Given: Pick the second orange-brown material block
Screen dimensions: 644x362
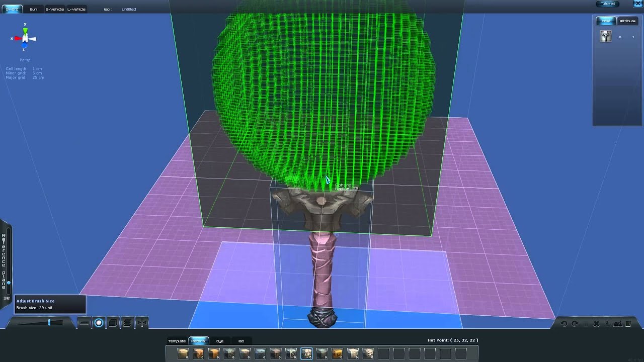Looking at the screenshot, I should [199, 353].
